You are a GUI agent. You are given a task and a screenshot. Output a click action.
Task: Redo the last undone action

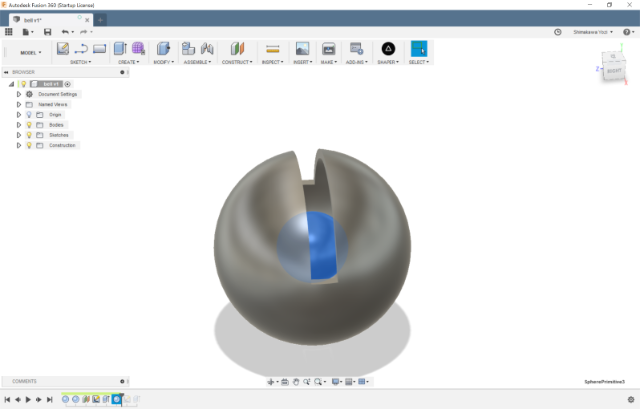(85, 32)
